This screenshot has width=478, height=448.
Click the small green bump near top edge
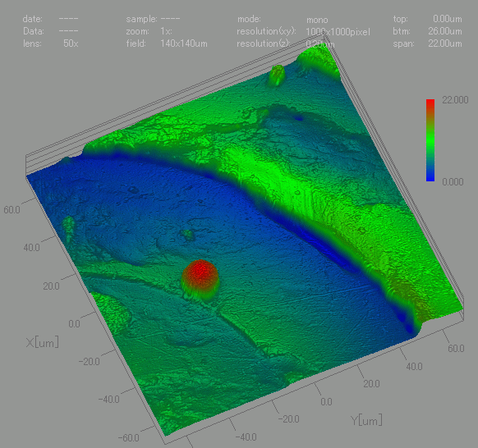click(277, 75)
